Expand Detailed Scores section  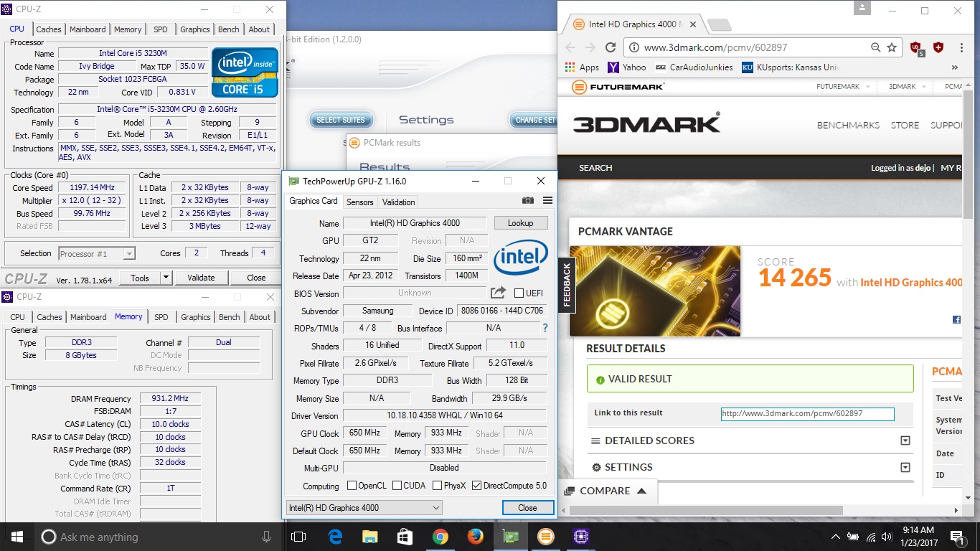[905, 441]
